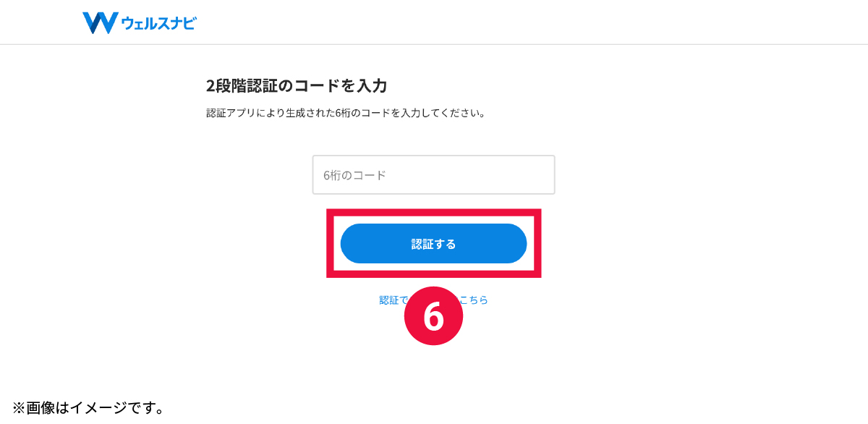Viewport: 868px width, 424px height.
Task: Click the 2段階認証のコードを入力 heading
Action: (297, 86)
